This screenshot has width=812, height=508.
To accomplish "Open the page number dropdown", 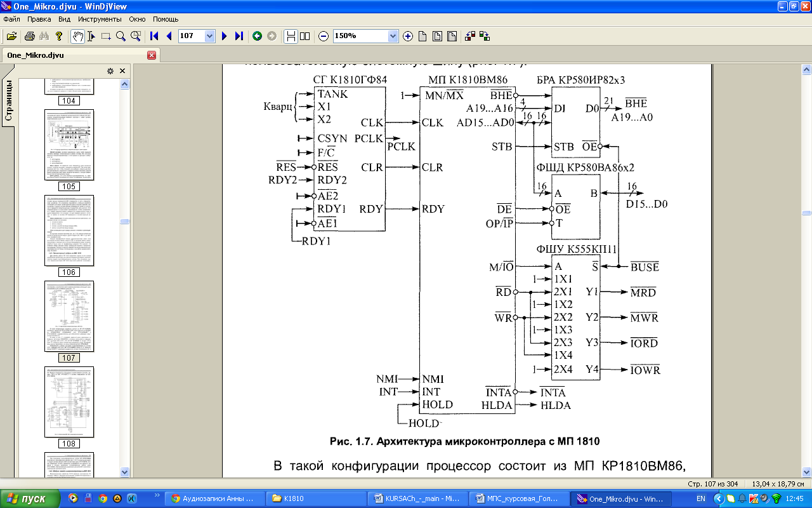I will 210,36.
